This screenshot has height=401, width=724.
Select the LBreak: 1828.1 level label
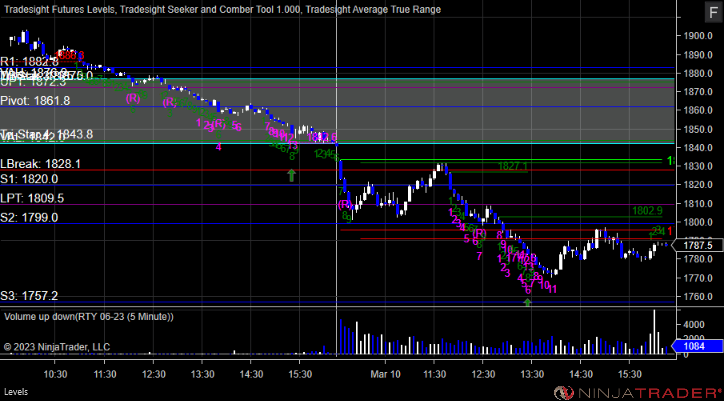tap(40, 164)
